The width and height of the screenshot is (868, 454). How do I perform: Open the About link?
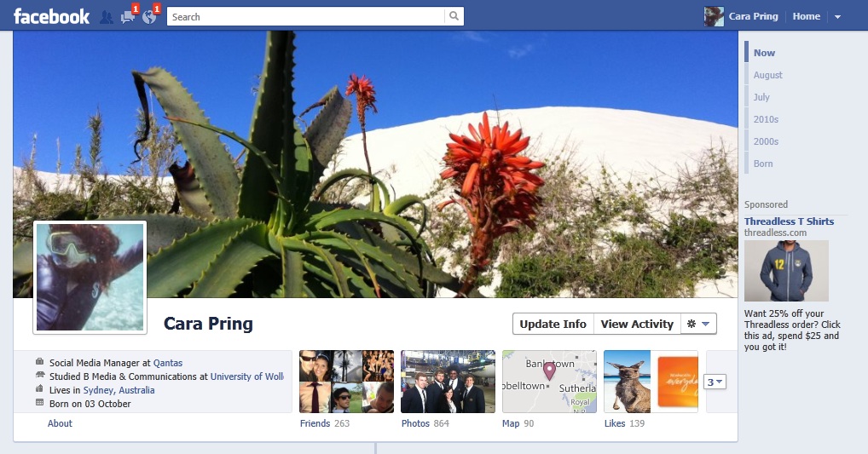pos(60,423)
